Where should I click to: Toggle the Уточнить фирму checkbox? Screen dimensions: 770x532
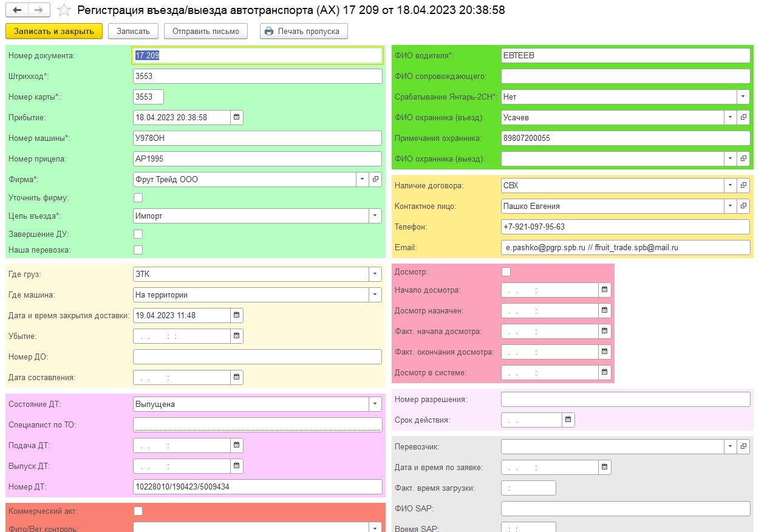coord(138,197)
